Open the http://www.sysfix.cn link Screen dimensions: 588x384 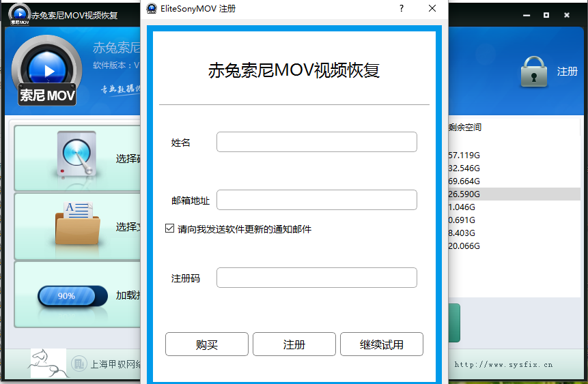[503, 364]
